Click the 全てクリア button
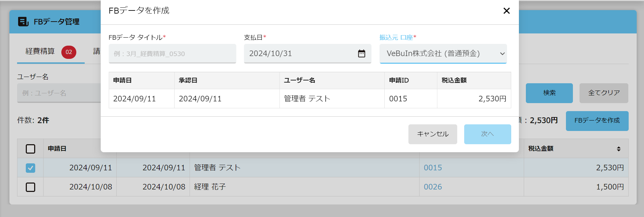The width and height of the screenshot is (644, 217). point(604,93)
